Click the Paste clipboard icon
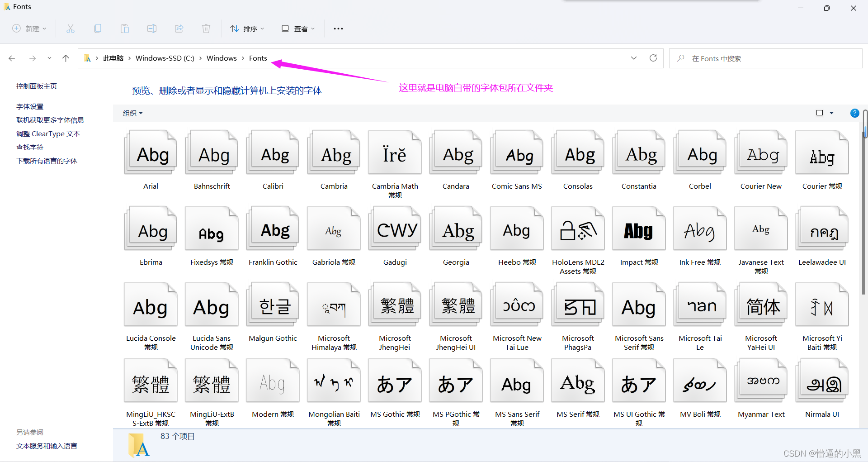The height and width of the screenshot is (462, 868). [125, 29]
